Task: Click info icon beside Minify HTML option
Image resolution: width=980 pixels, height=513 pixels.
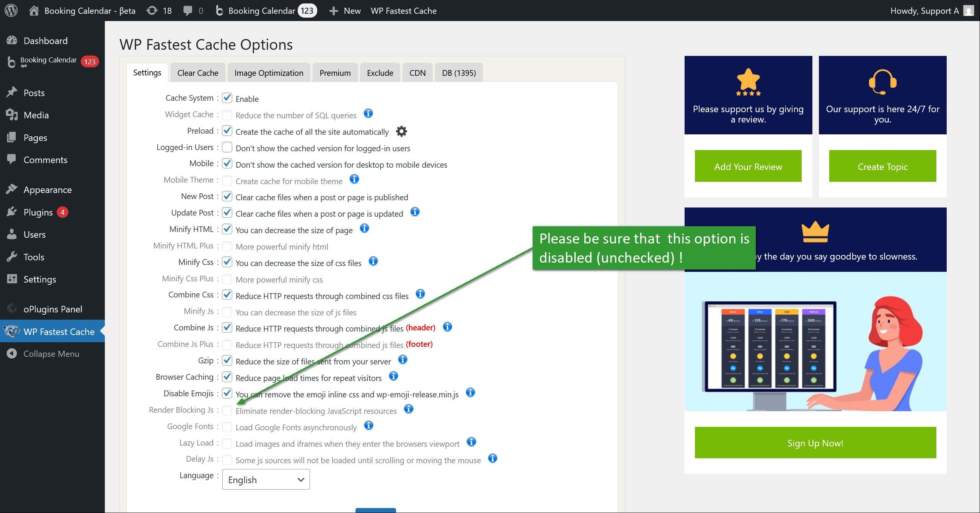Action: pos(364,229)
